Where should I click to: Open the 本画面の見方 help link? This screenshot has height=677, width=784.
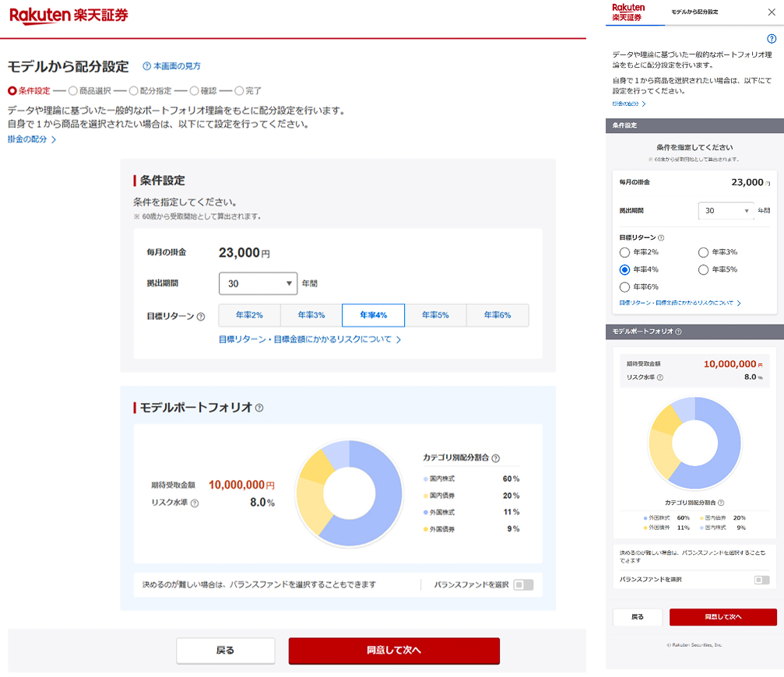(177, 66)
